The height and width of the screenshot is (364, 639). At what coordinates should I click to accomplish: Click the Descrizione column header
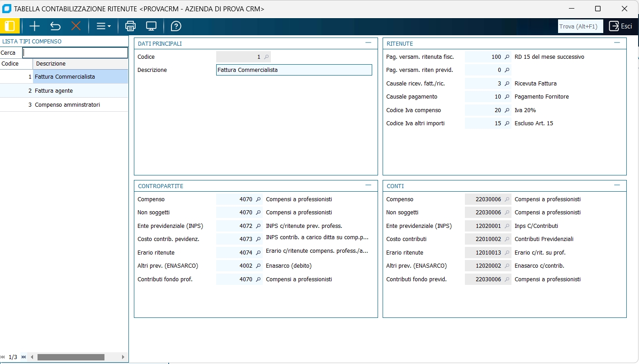pyautogui.click(x=80, y=64)
